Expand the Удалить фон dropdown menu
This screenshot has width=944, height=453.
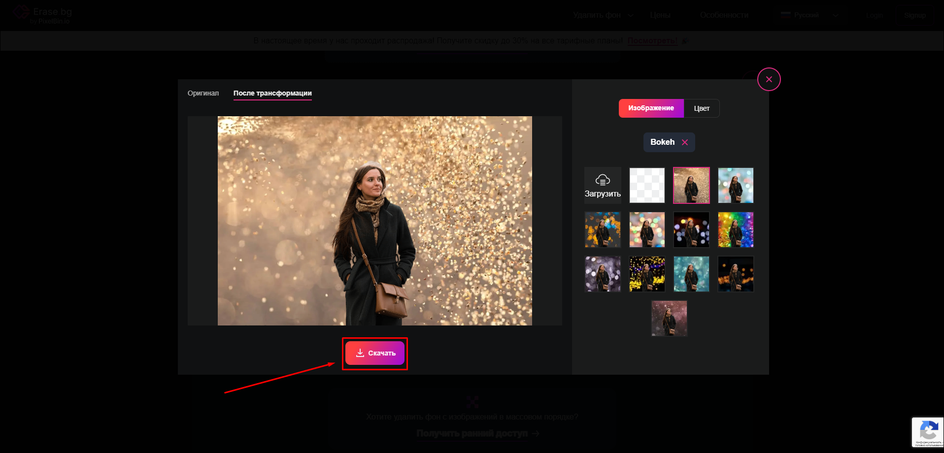point(603,15)
